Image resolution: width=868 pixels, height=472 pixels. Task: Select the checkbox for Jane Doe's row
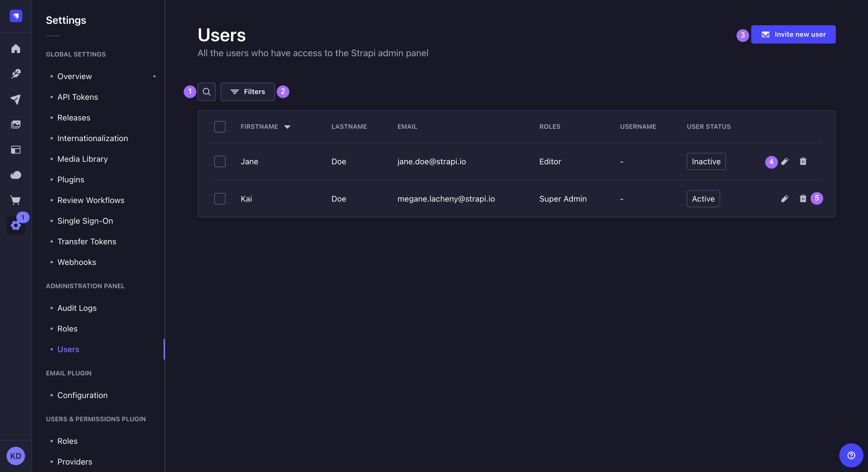(x=220, y=162)
